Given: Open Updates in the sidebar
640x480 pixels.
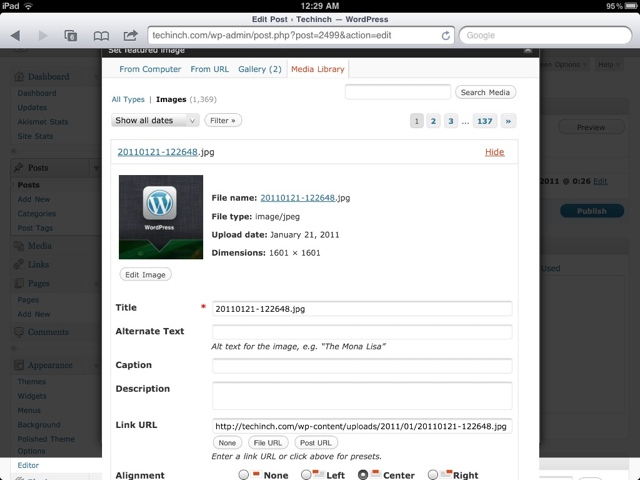Looking at the screenshot, I should [32, 107].
